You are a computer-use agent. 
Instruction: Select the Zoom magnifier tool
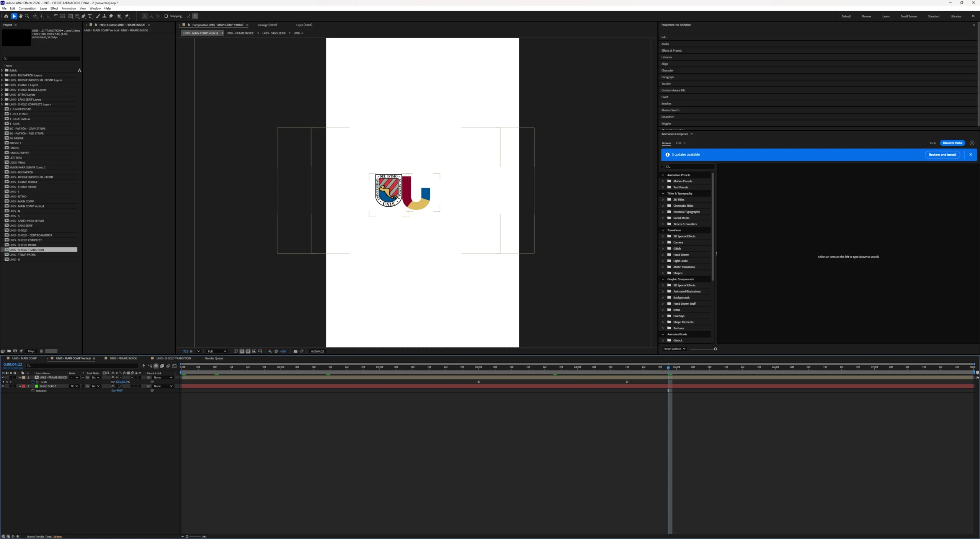pyautogui.click(x=27, y=16)
